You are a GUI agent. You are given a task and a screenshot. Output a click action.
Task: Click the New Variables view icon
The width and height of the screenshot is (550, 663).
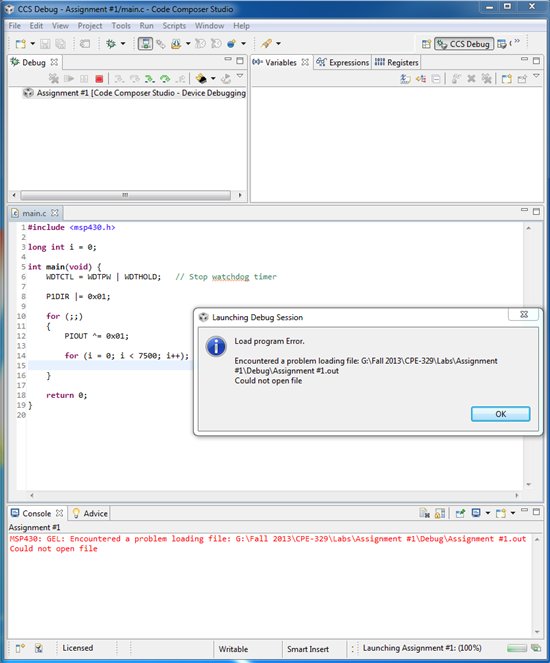click(x=506, y=79)
